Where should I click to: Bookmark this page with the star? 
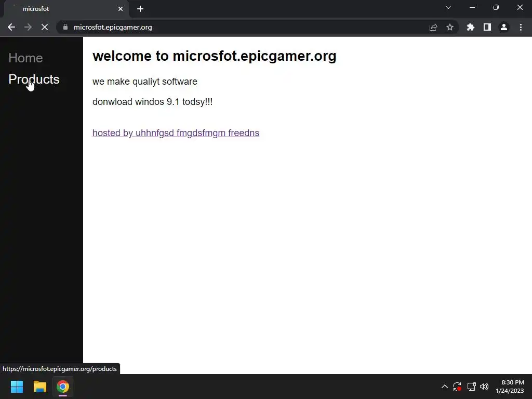click(x=450, y=27)
